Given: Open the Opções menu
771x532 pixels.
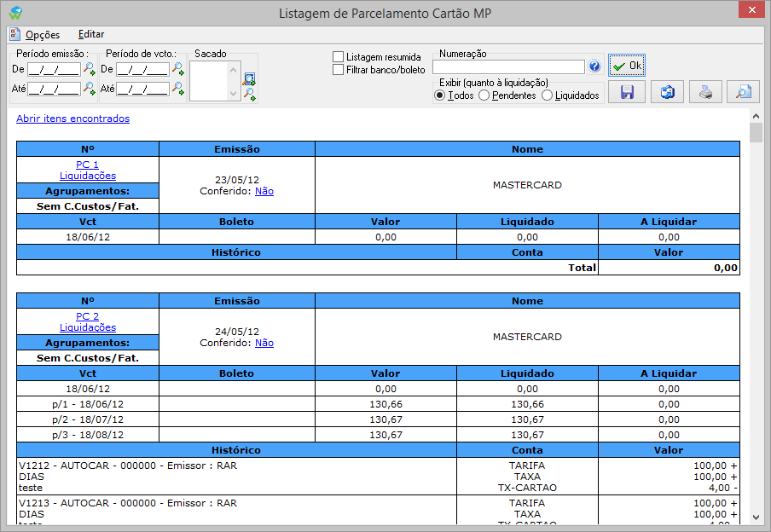Looking at the screenshot, I should point(43,34).
